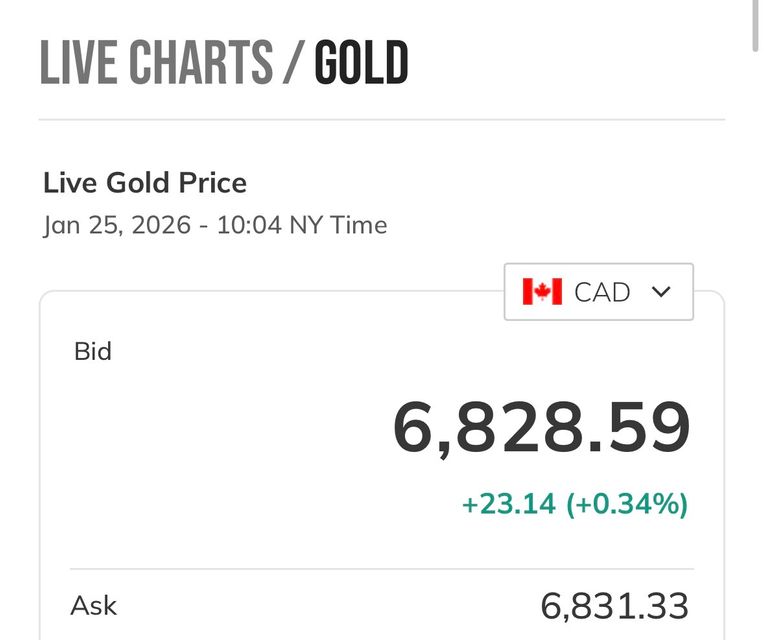The height and width of the screenshot is (640, 764).
Task: Click the bid price 6,828.59
Action: click(541, 428)
